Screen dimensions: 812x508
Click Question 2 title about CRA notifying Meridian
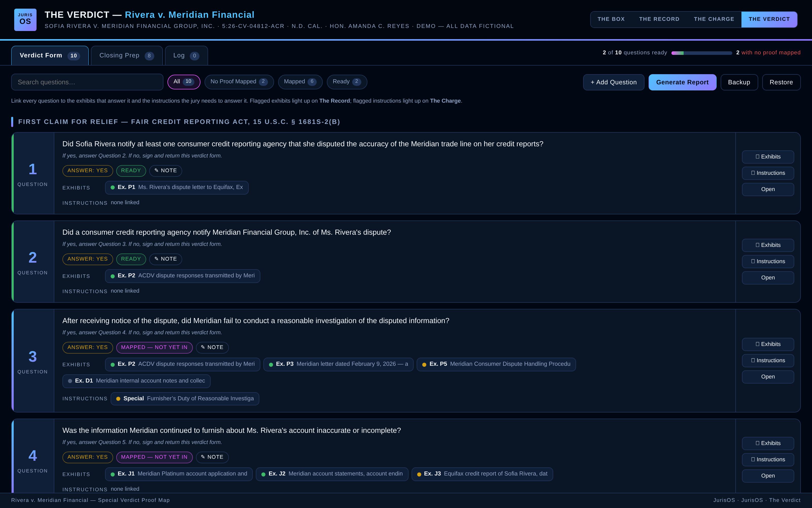click(227, 232)
